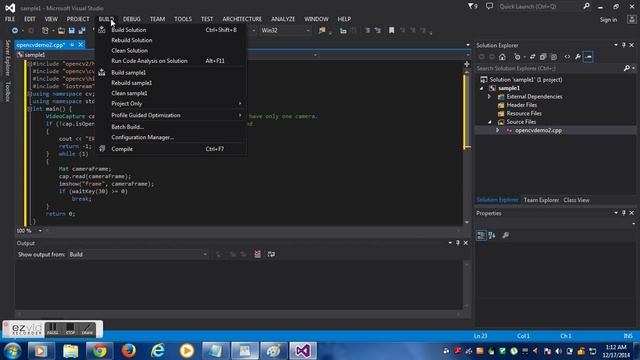The width and height of the screenshot is (640, 360).
Task: Select Resource Files folder in tree
Action: coord(524,114)
